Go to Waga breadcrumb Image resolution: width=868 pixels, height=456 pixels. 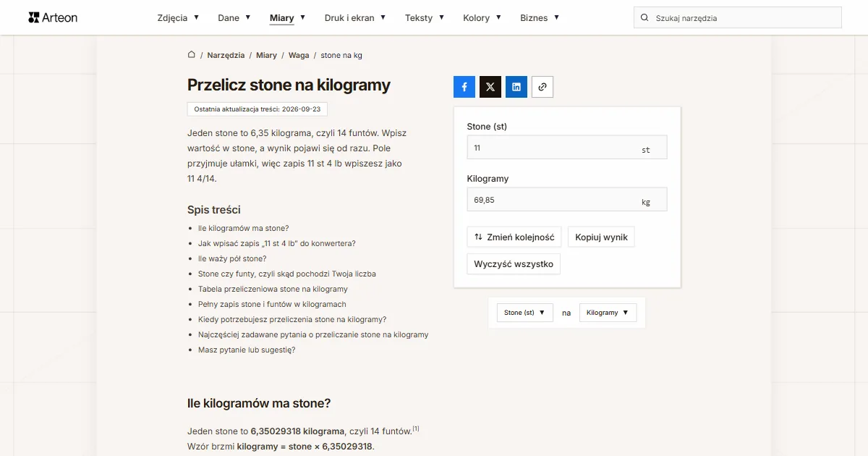point(299,55)
